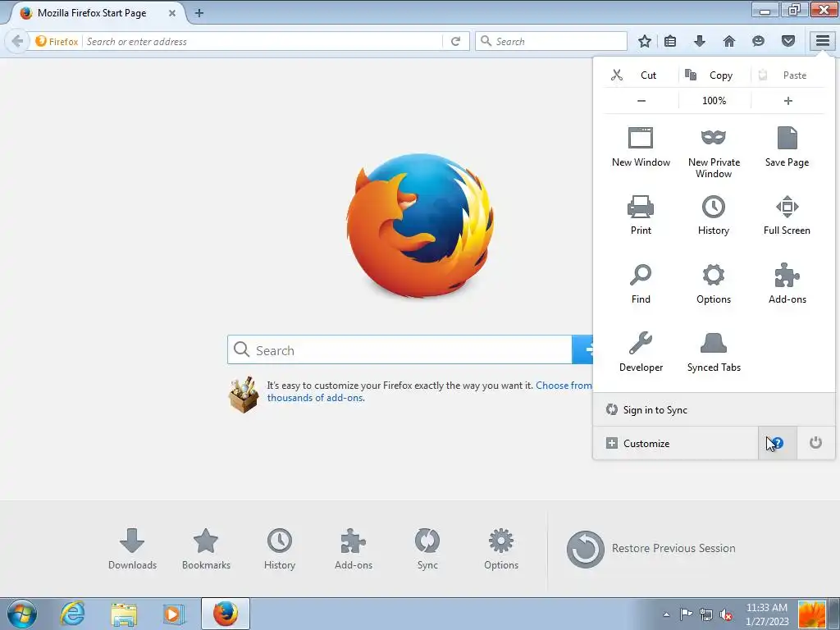Open the Pocket icon in toolbar
The image size is (840, 630).
(787, 41)
